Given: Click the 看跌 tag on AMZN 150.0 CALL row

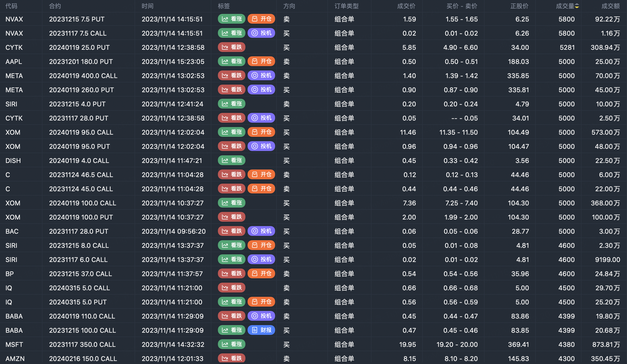Looking at the screenshot, I should click(x=232, y=358).
